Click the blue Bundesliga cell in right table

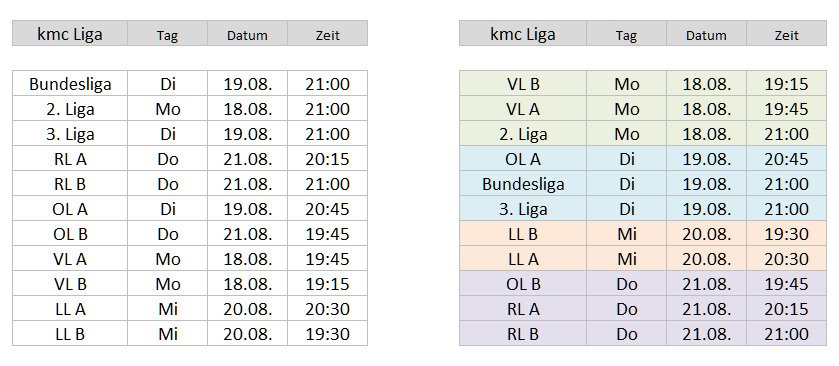coord(523,184)
